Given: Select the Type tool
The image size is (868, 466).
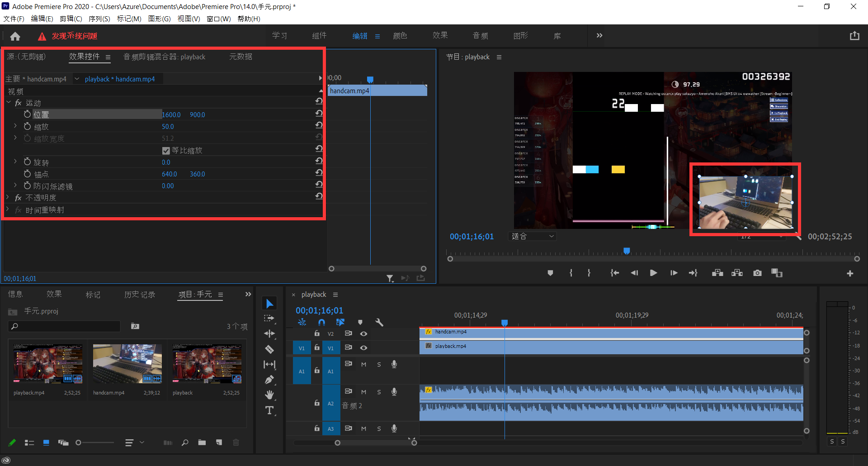Looking at the screenshot, I should click(x=269, y=410).
